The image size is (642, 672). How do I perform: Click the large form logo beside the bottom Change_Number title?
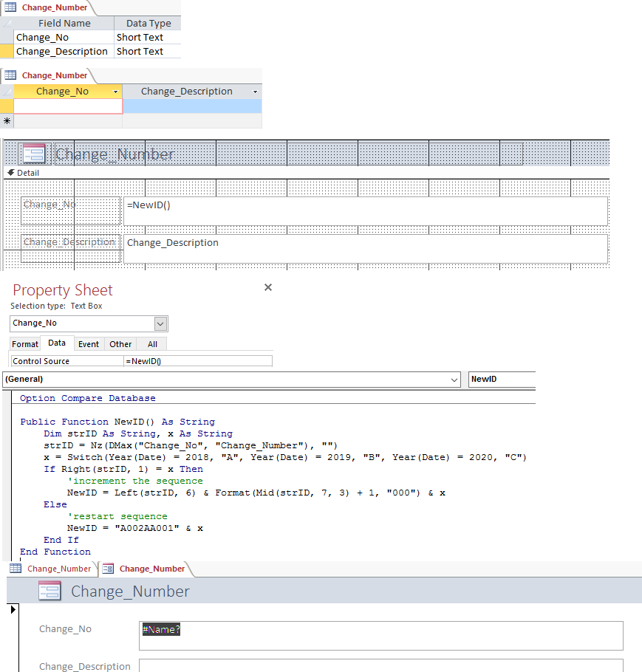click(x=49, y=591)
